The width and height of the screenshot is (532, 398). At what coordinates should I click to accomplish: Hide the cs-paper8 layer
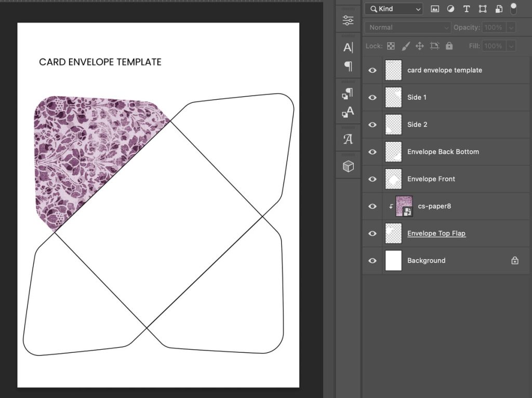coord(373,206)
